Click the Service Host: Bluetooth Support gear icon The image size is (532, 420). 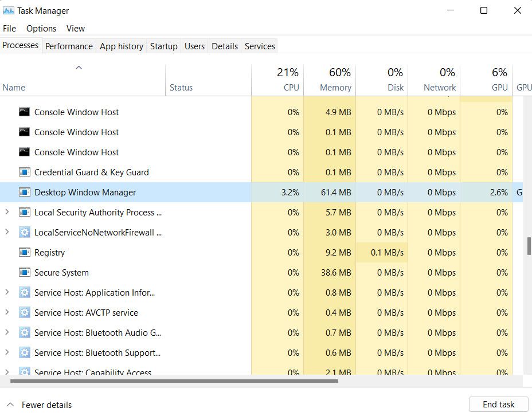point(25,352)
